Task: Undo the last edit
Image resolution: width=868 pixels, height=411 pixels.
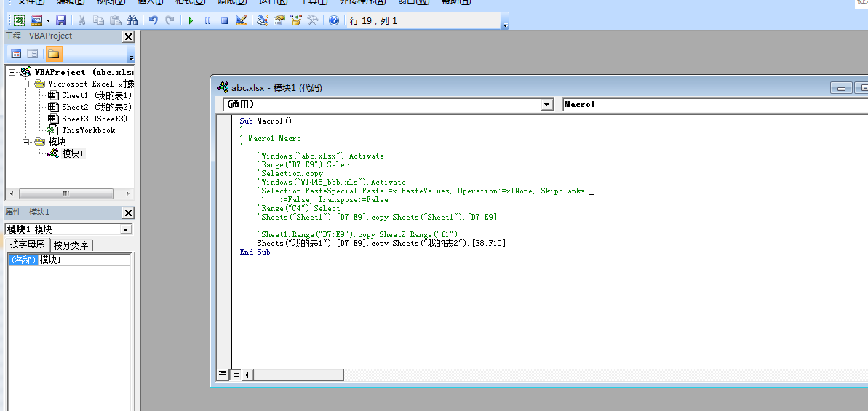Action: pyautogui.click(x=154, y=20)
